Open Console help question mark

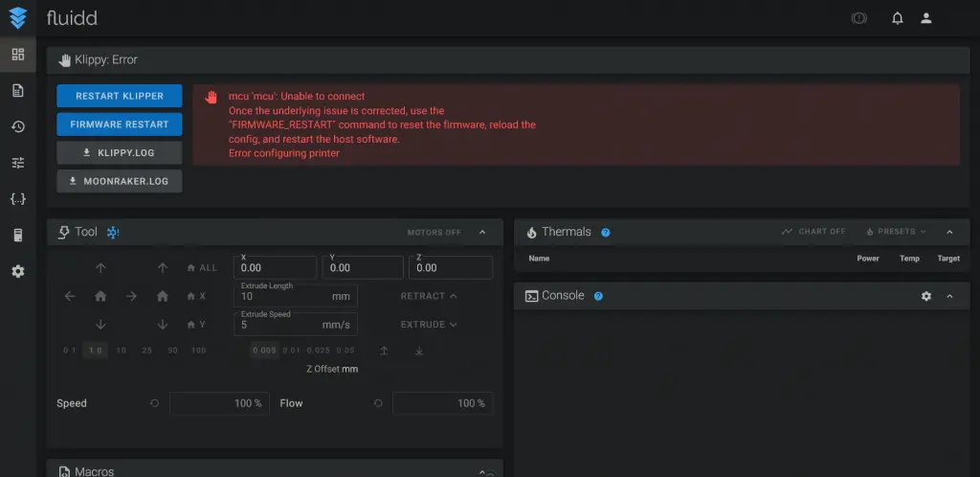598,296
